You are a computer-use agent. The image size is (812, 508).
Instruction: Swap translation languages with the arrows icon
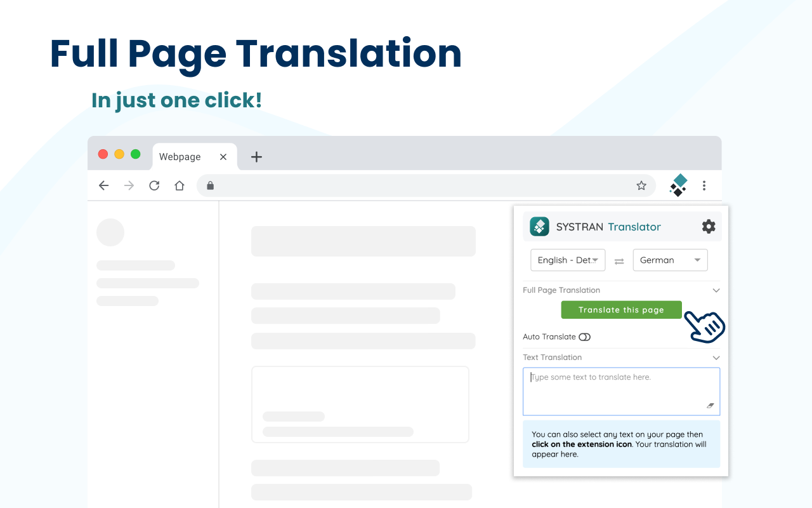coord(619,260)
